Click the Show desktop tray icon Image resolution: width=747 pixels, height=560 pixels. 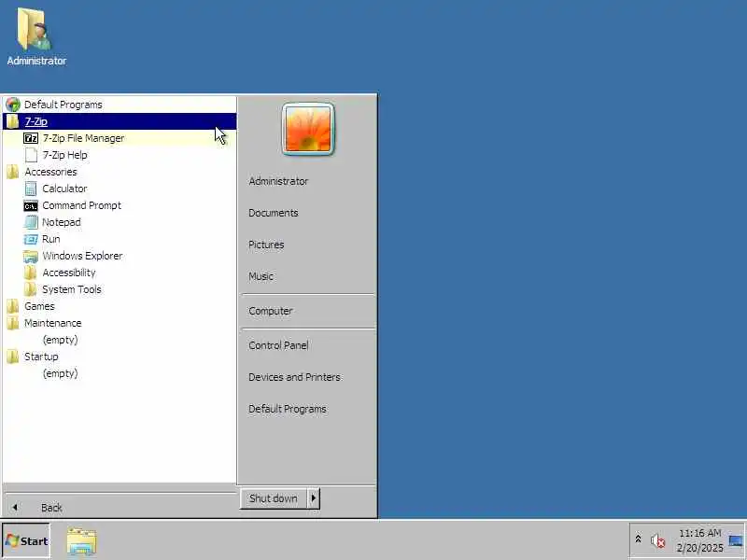coord(736,540)
